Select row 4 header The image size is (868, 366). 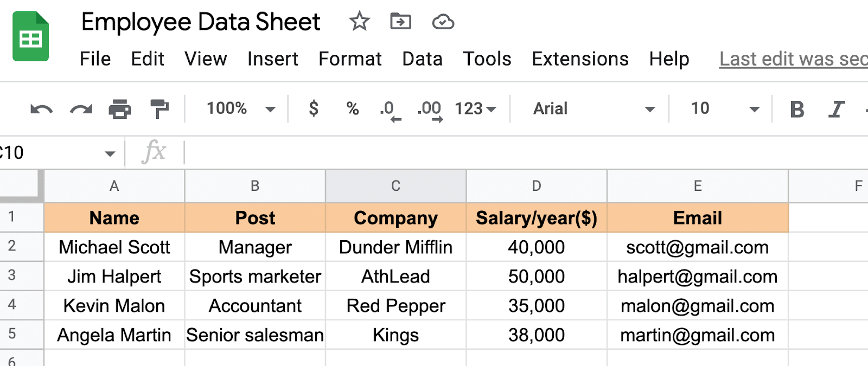(22, 305)
